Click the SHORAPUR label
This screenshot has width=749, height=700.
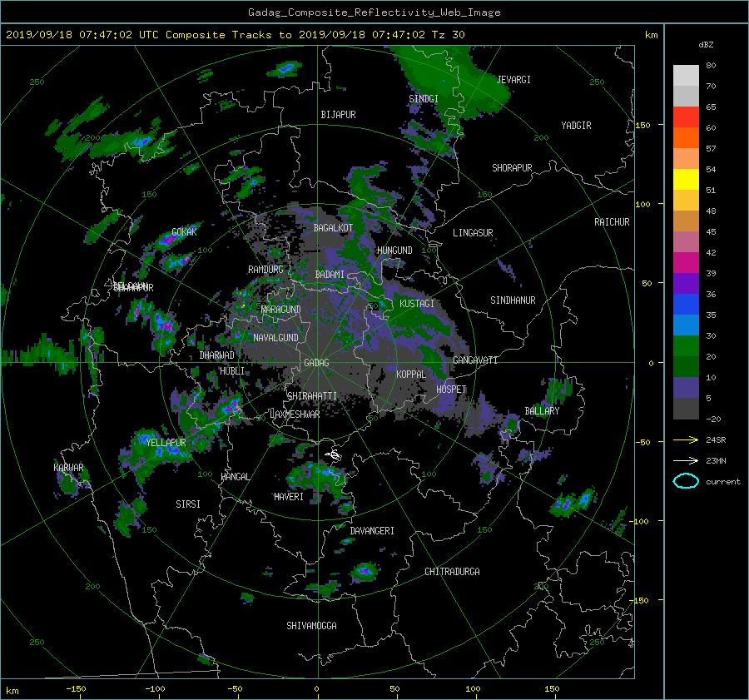tap(512, 168)
